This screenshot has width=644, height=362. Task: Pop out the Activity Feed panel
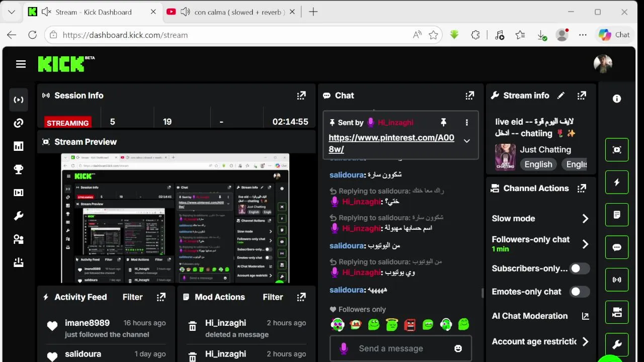[161, 297]
